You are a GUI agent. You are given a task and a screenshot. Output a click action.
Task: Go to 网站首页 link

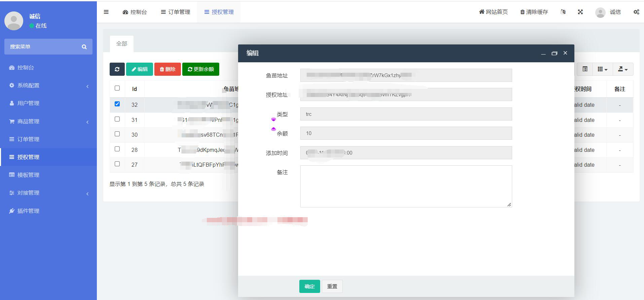493,12
